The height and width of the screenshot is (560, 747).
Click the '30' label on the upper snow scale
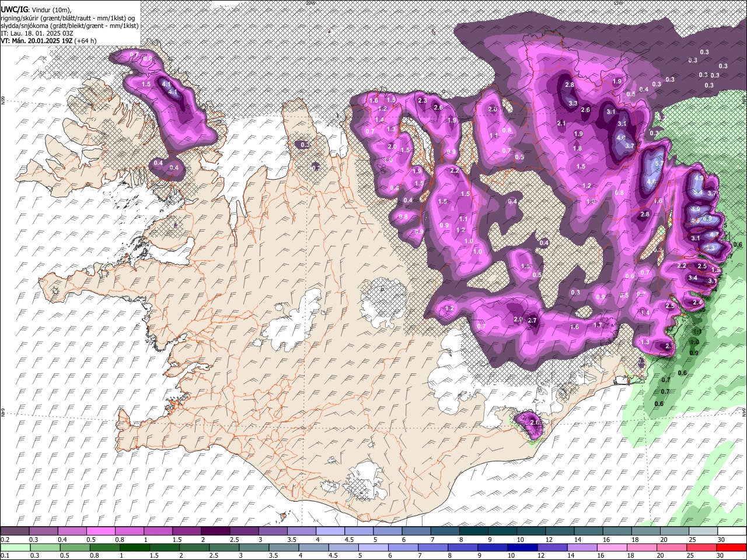pyautogui.click(x=721, y=540)
